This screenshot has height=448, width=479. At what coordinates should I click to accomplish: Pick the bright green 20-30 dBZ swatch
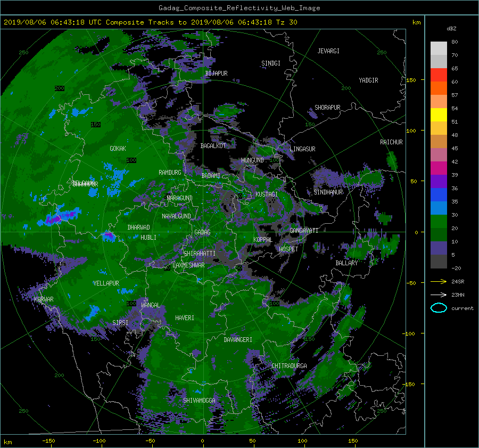439,222
